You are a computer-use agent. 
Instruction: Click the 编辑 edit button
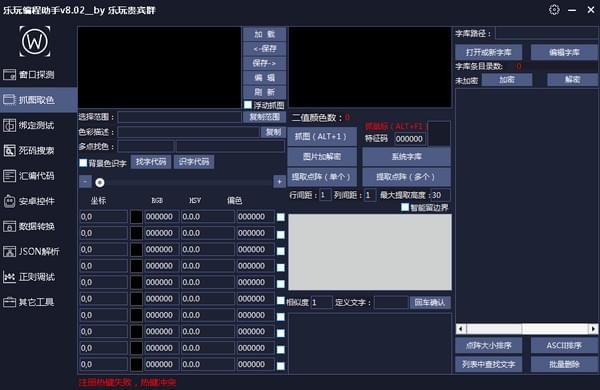pyautogui.click(x=264, y=78)
